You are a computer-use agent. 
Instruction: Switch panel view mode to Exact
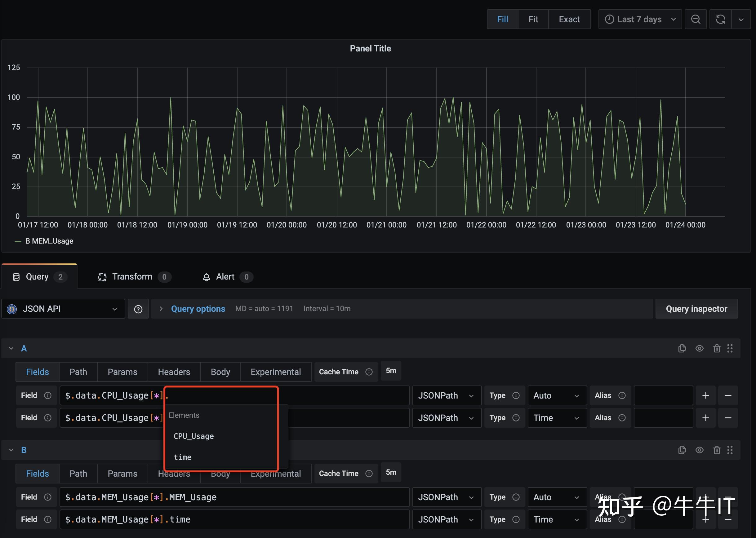coord(569,19)
